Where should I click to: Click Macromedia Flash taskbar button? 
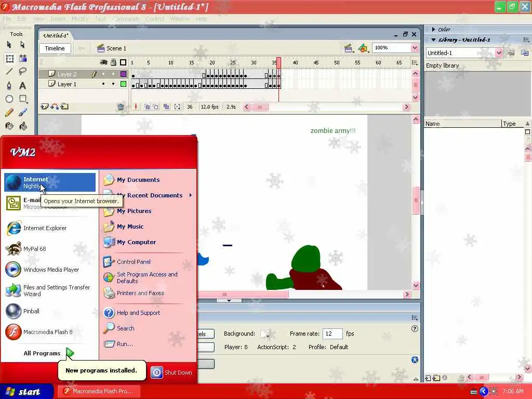(99, 391)
